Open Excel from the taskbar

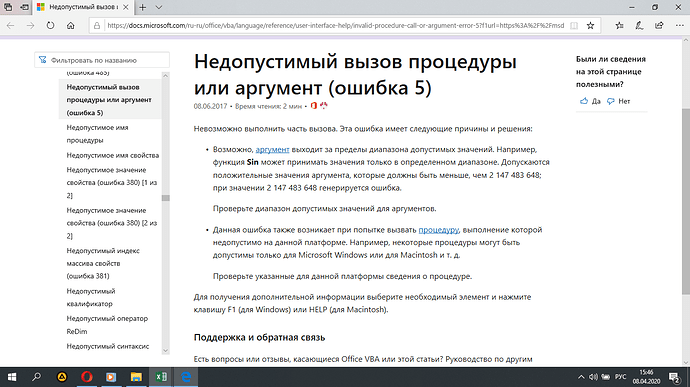coord(161,377)
